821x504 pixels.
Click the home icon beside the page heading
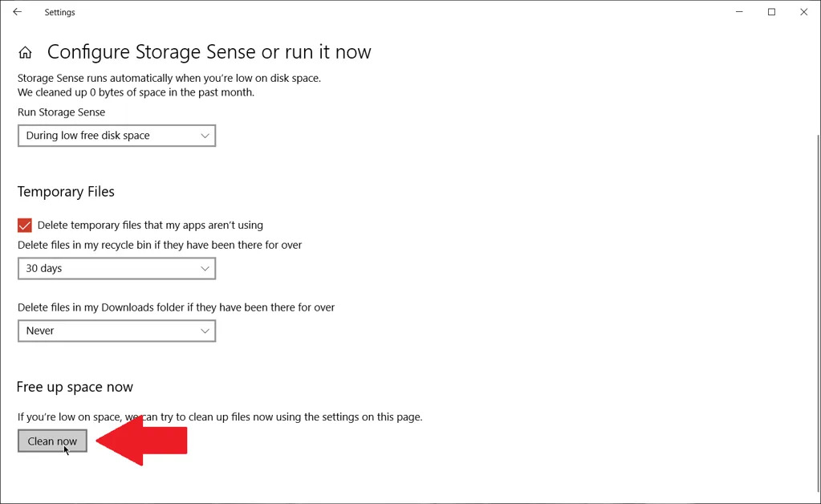click(x=25, y=51)
